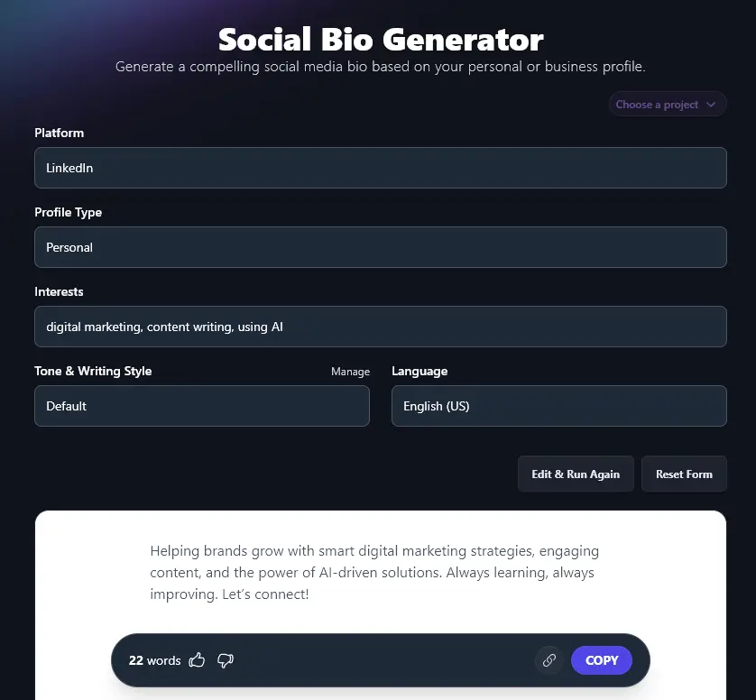Click the Social Bio Generator title
Screen dimensions: 756x700
click(378, 39)
